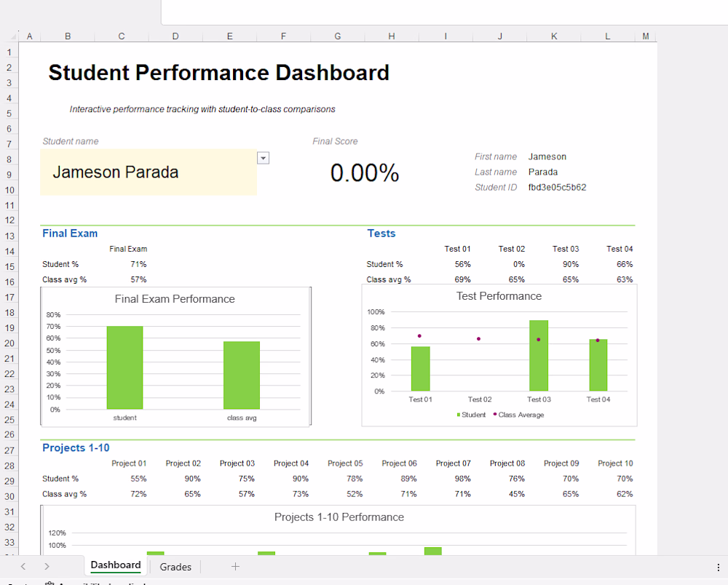Click the Final Score label

click(335, 141)
